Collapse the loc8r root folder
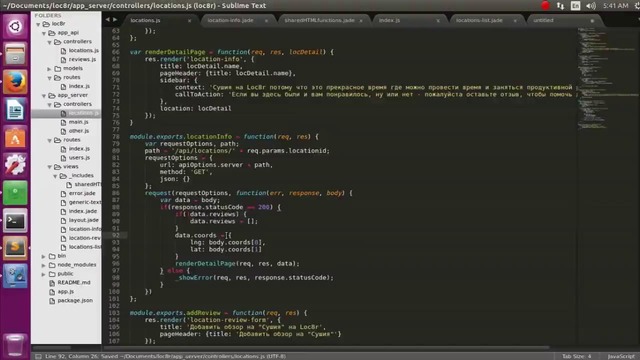 38,24
